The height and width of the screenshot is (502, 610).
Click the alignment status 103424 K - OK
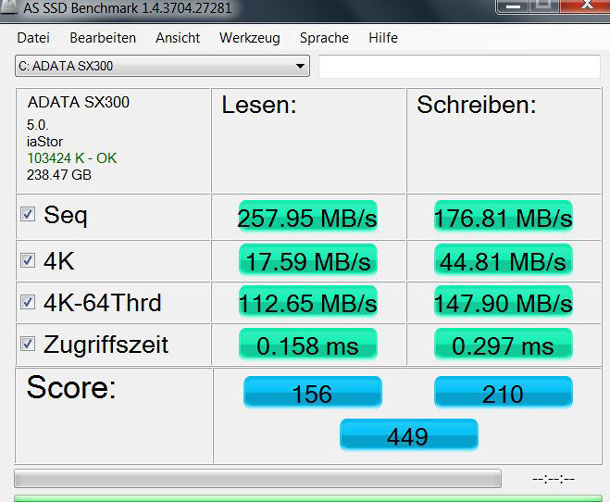(72, 158)
